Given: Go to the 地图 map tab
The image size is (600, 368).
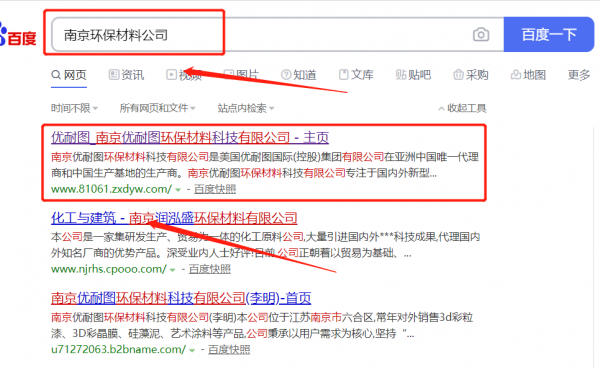Looking at the screenshot, I should tap(528, 75).
